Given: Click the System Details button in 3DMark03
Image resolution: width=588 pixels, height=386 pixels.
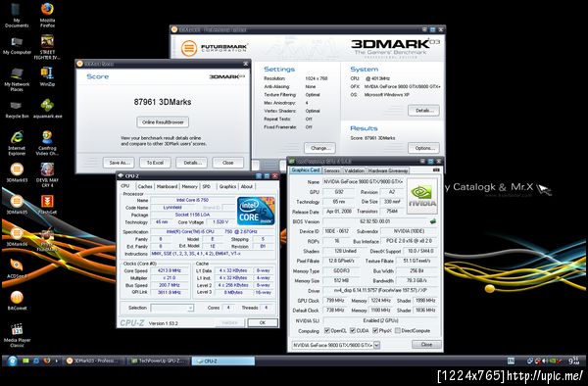Looking at the screenshot, I should click(x=423, y=111).
